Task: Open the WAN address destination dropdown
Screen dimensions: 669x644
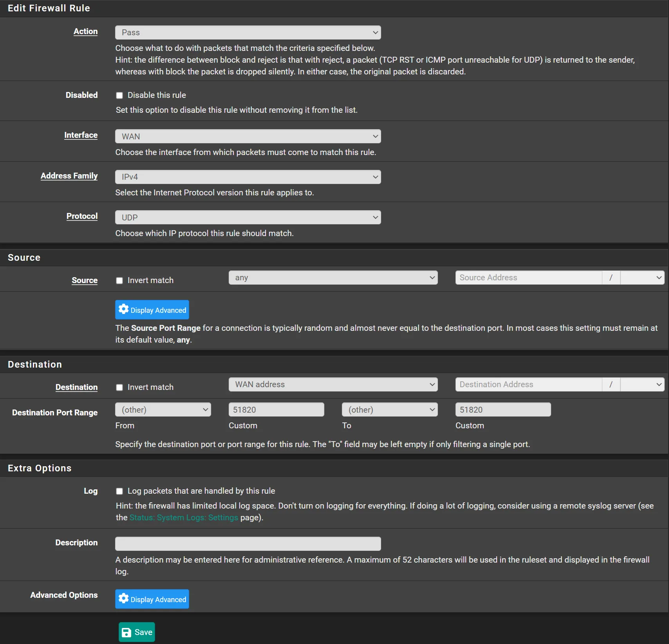Action: click(x=333, y=385)
